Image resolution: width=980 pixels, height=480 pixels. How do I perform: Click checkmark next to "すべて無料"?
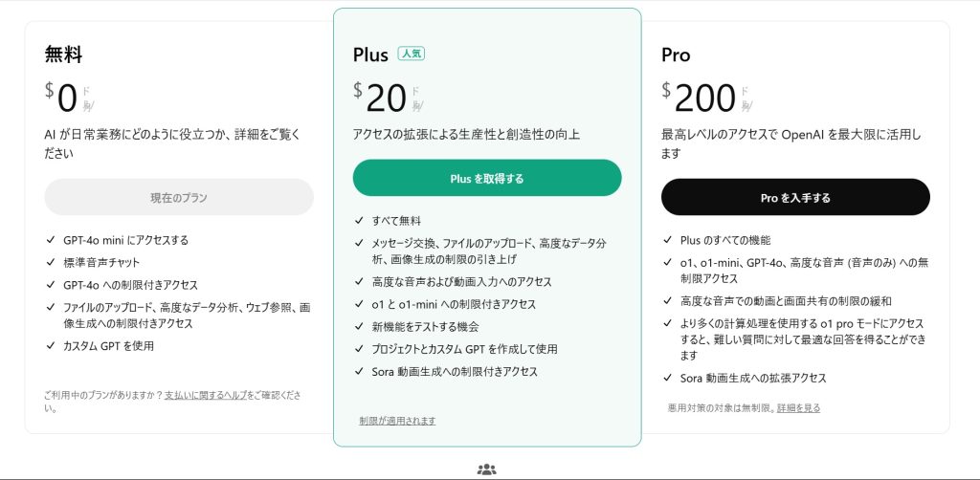click(359, 221)
